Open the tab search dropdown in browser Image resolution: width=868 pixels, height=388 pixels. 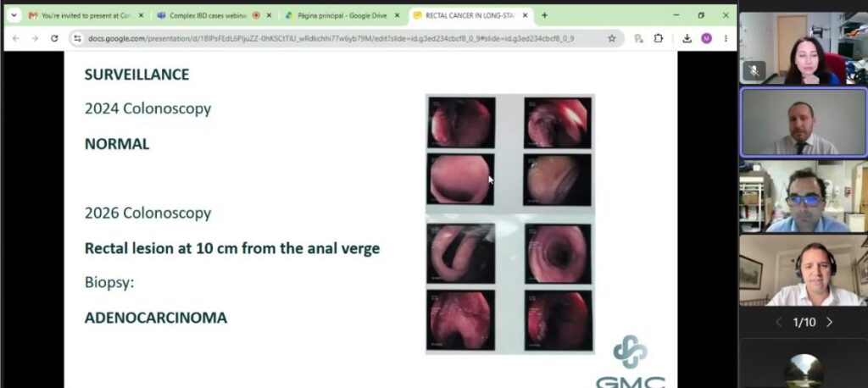(x=14, y=15)
